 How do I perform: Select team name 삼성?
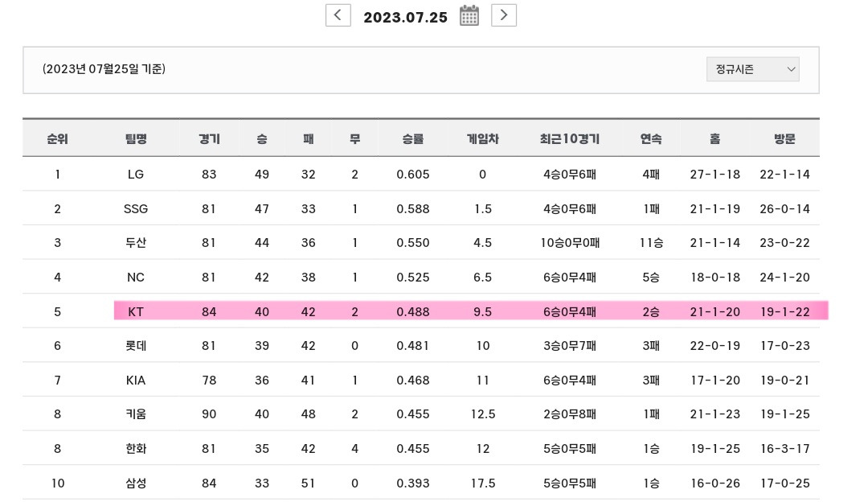click(x=136, y=483)
